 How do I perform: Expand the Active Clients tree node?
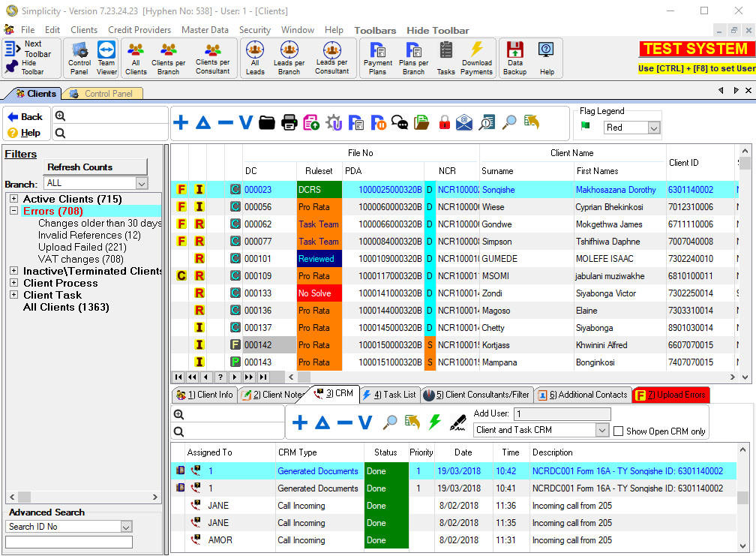tap(14, 199)
